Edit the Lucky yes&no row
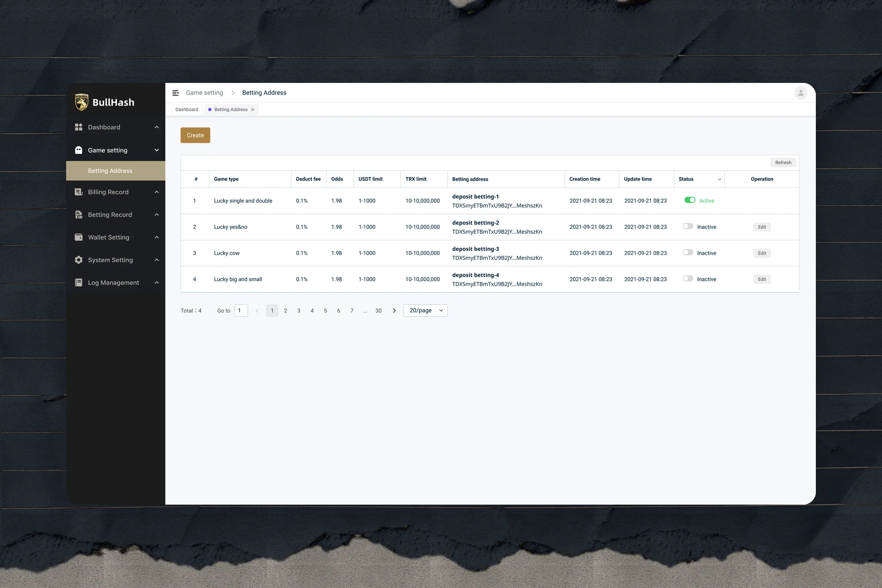The height and width of the screenshot is (588, 882). 762,227
